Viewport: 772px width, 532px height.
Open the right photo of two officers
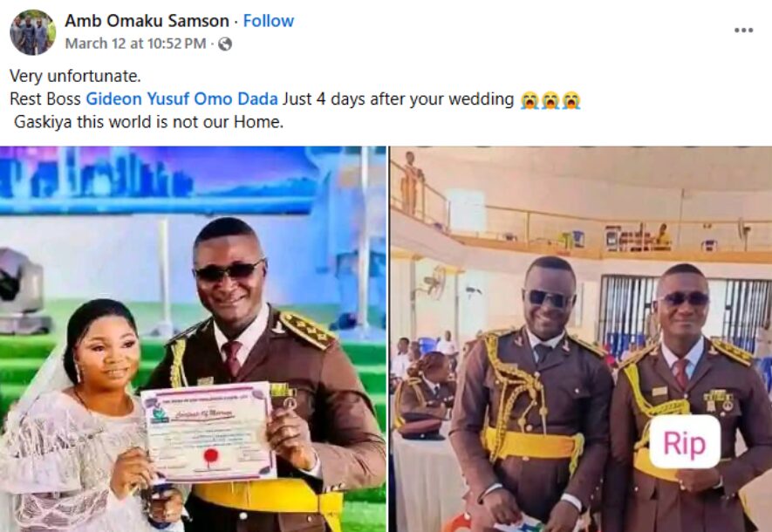pyautogui.click(x=581, y=339)
